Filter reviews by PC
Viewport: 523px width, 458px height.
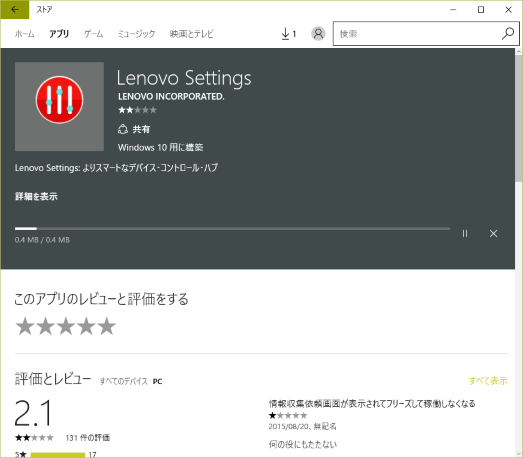coord(157,381)
